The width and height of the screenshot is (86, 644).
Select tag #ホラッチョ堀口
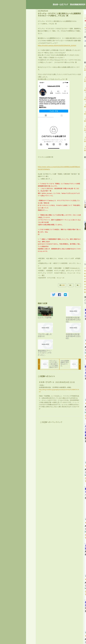(x=59, y=270)
